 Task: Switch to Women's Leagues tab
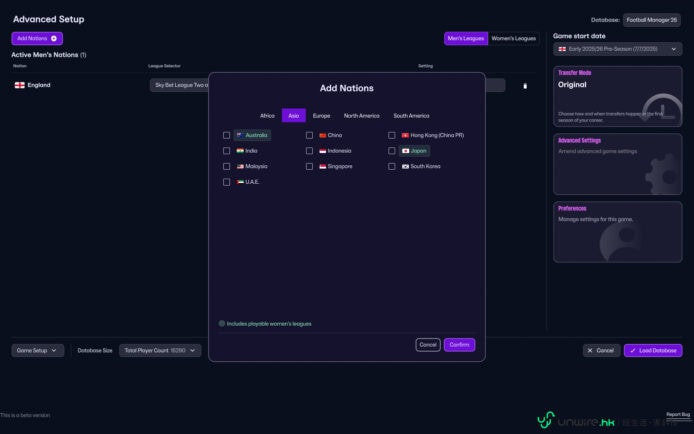513,38
